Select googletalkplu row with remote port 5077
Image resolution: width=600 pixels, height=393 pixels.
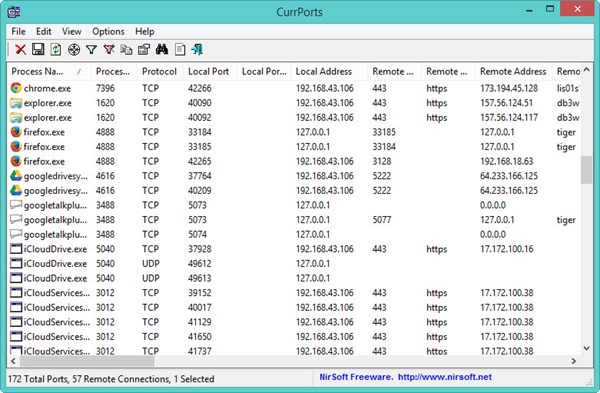click(x=294, y=220)
